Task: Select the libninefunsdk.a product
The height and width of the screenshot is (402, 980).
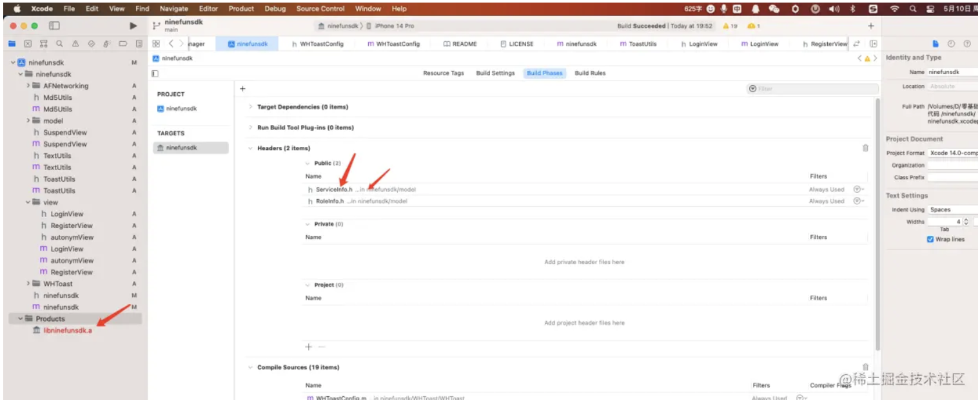Action: [x=63, y=330]
